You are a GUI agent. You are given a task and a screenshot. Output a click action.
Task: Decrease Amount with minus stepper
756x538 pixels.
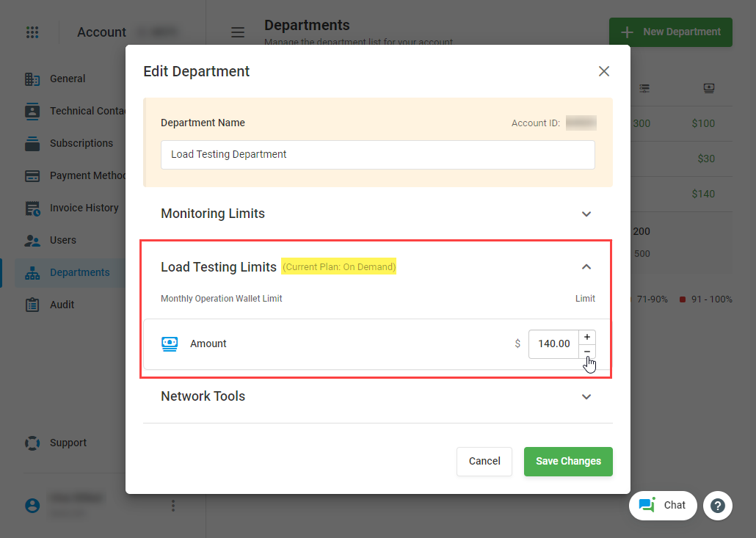587,352
